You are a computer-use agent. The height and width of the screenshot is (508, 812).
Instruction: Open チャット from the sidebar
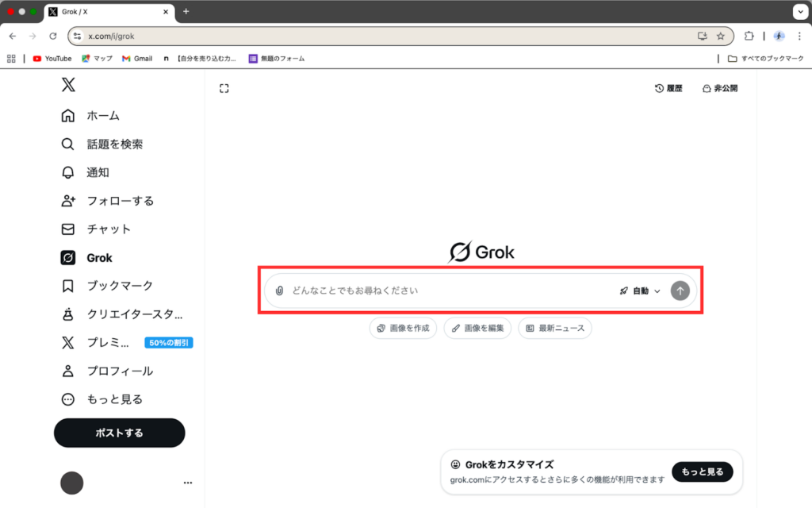67,229
